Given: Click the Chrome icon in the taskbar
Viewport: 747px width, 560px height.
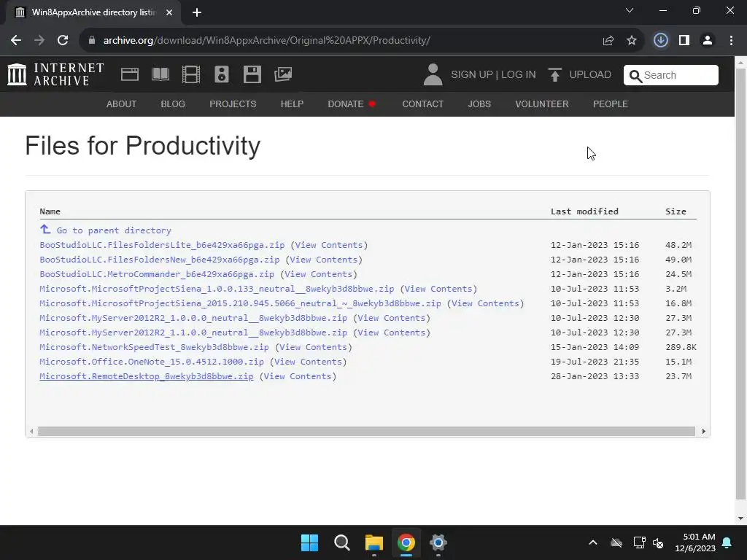Looking at the screenshot, I should coord(406,542).
